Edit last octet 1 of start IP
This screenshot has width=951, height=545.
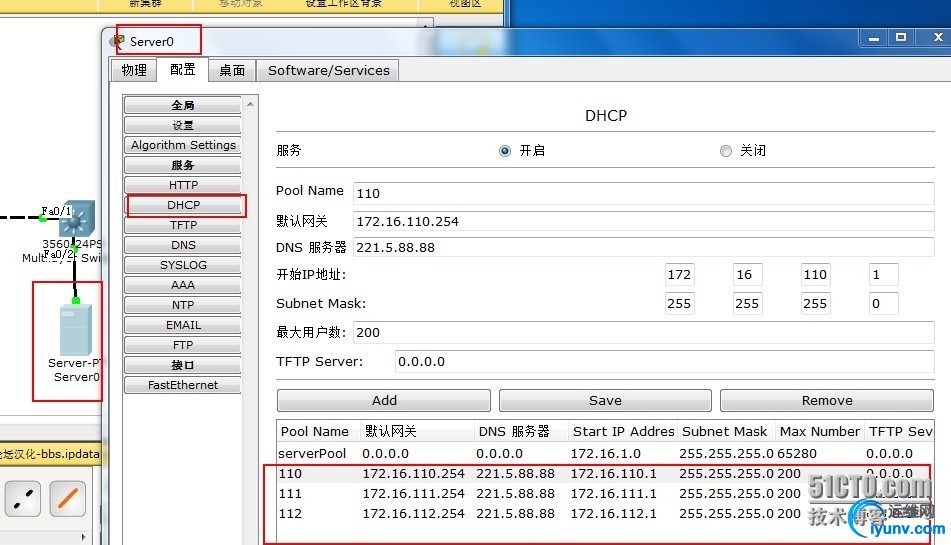pyautogui.click(x=883, y=275)
